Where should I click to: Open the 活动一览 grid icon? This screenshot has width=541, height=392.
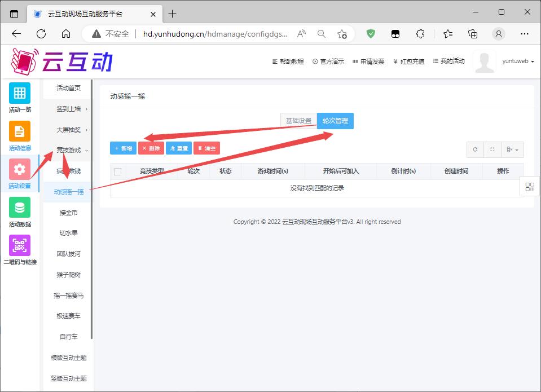click(20, 93)
